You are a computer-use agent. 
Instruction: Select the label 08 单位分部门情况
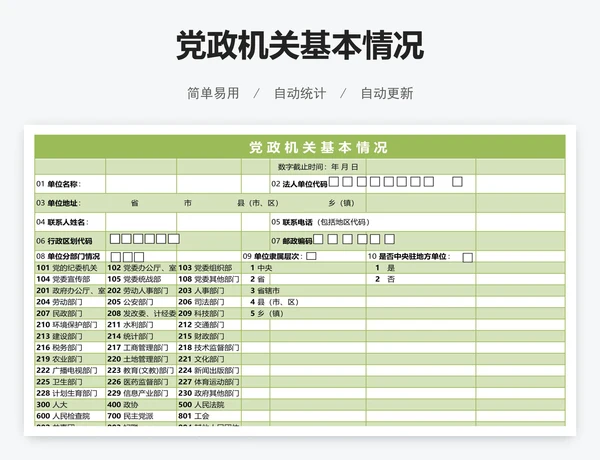(x=68, y=256)
